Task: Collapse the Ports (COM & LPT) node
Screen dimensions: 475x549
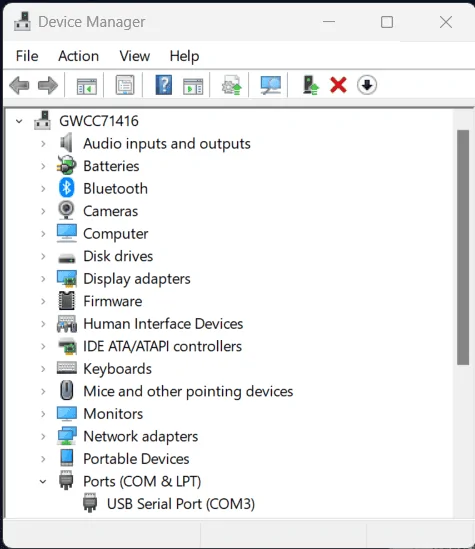Action: coord(43,481)
